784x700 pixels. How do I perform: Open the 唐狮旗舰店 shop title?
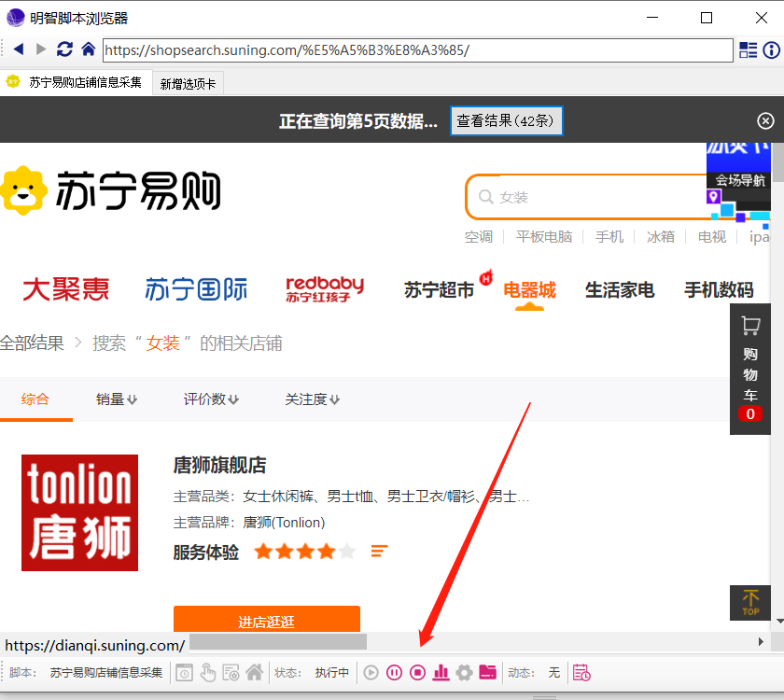tap(219, 465)
